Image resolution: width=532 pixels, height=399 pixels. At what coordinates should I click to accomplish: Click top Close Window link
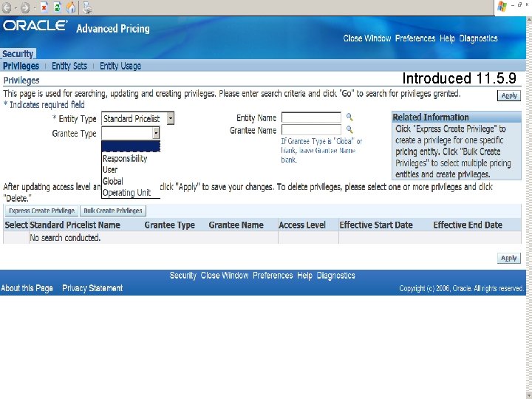[x=367, y=38]
